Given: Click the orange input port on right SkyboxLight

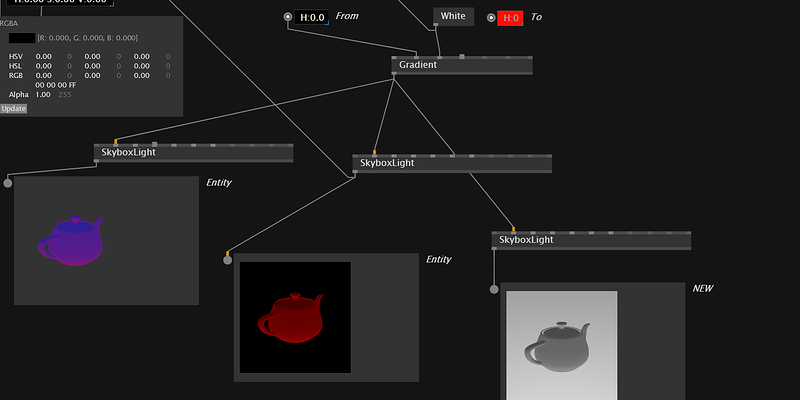Looking at the screenshot, I should [x=513, y=230].
